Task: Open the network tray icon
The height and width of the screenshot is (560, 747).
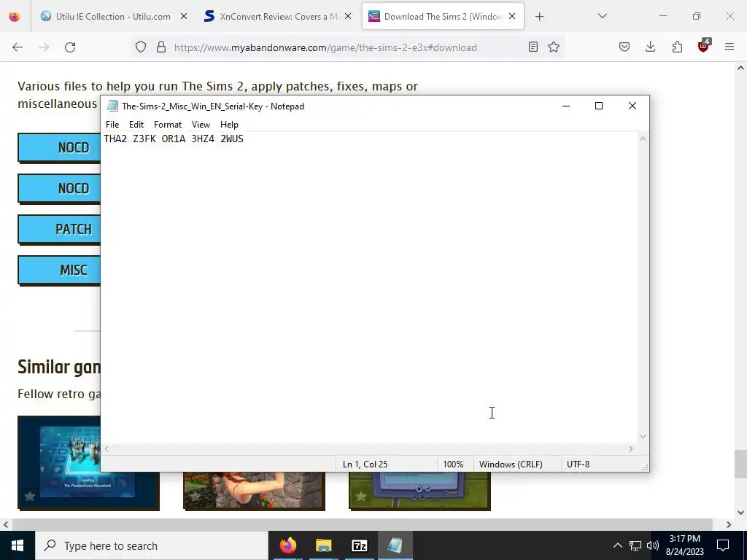Action: click(x=635, y=545)
